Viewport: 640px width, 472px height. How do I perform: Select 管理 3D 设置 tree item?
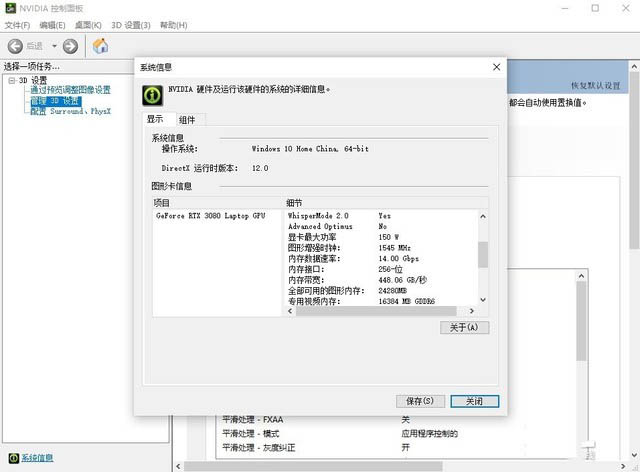[56, 100]
